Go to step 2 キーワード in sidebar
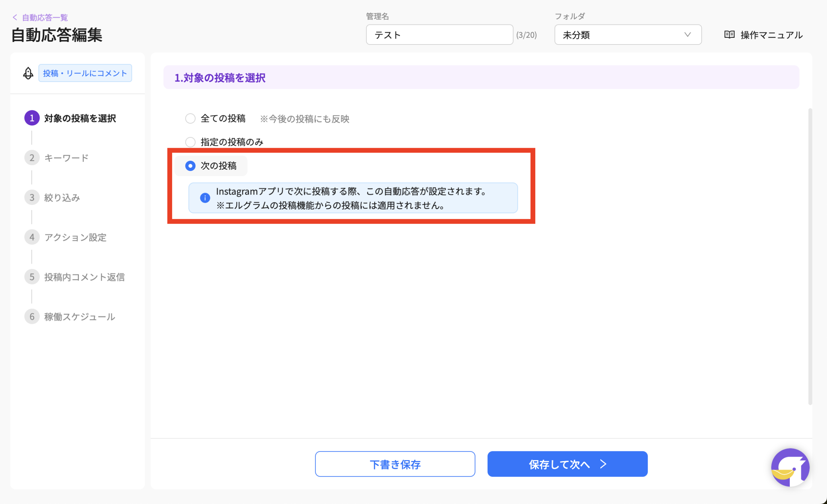Viewport: 827px width, 504px height. tap(32, 157)
